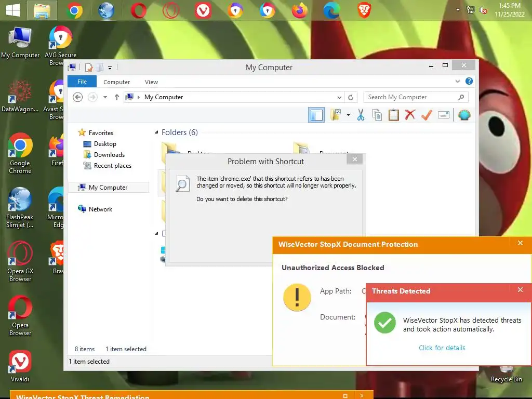Screen dimensions: 532x399
Task: Click the Copy toolbar icon
Action: tap(377, 115)
